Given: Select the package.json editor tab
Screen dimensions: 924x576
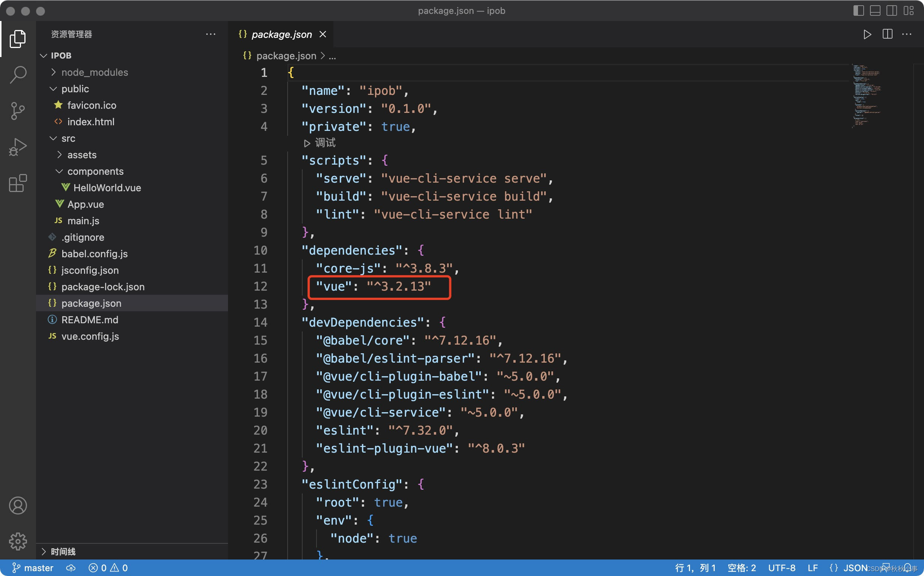Looking at the screenshot, I should 281,34.
